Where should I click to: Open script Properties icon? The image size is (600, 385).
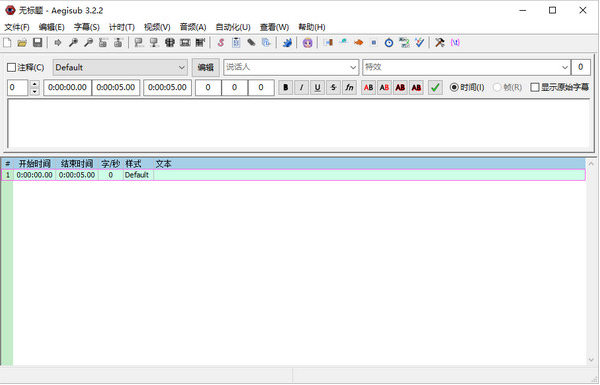[236, 42]
